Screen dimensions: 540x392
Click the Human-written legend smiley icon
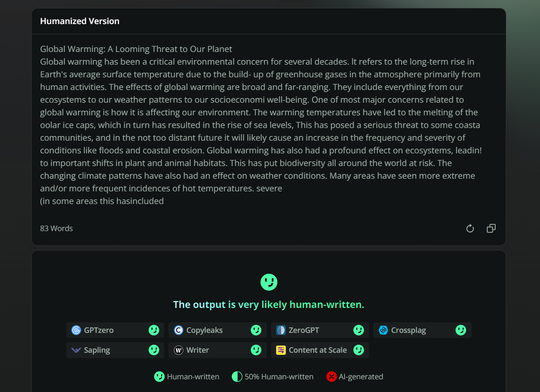point(159,377)
